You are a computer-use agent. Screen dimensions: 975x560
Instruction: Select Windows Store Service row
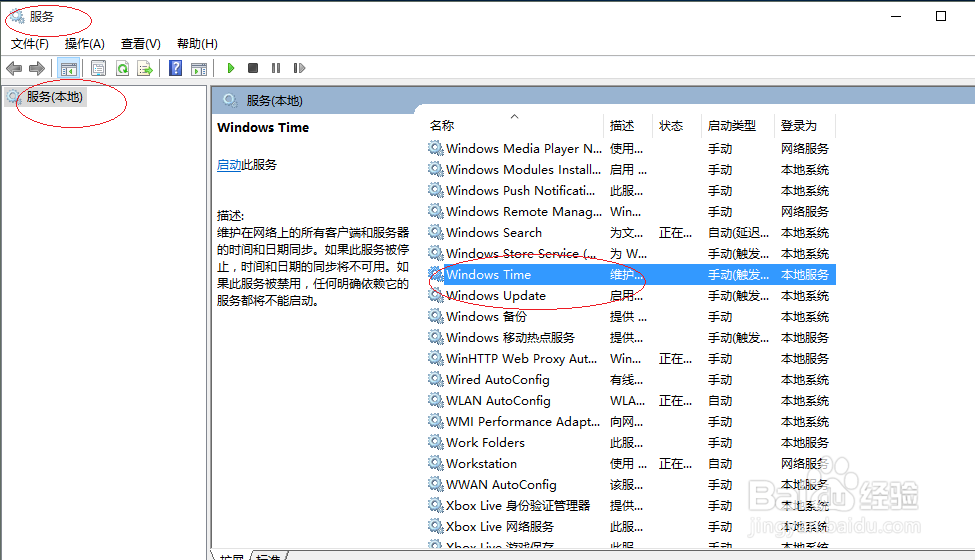pyautogui.click(x=631, y=254)
